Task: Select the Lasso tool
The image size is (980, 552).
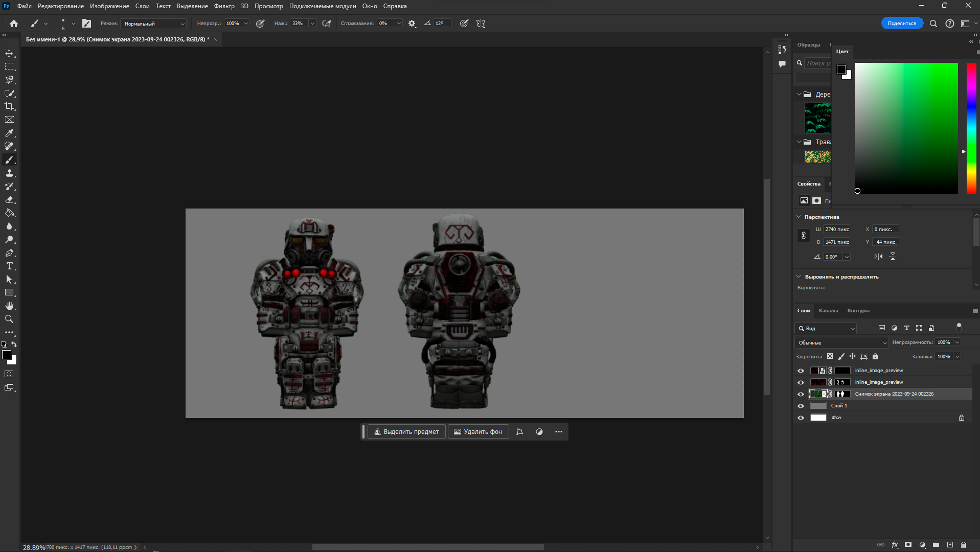Action: (9, 80)
